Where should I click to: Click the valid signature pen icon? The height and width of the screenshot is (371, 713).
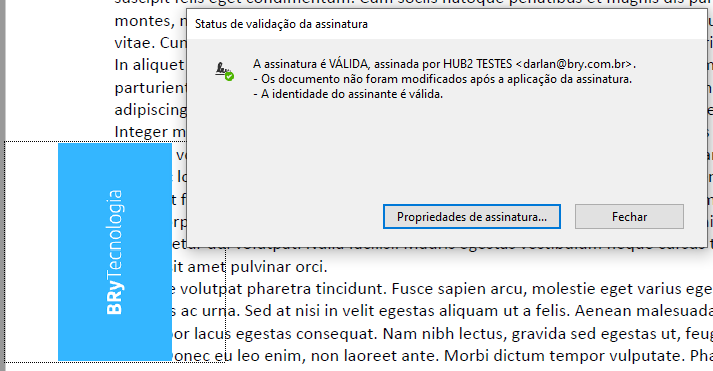point(224,71)
